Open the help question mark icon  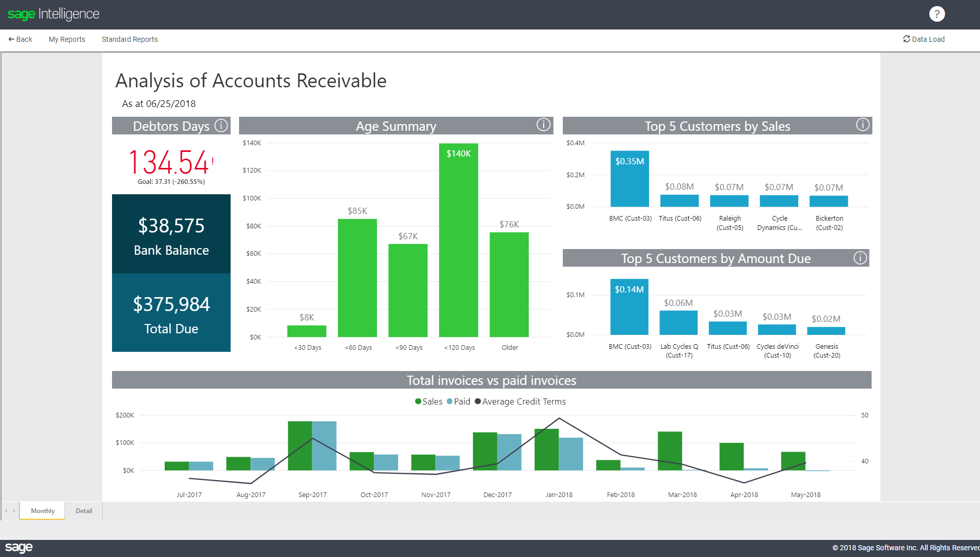[x=937, y=13]
